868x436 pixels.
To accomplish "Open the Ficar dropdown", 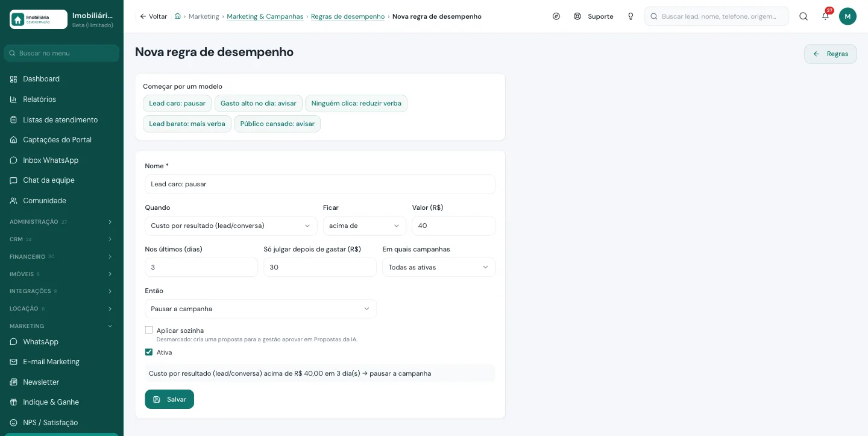I will pyautogui.click(x=365, y=226).
